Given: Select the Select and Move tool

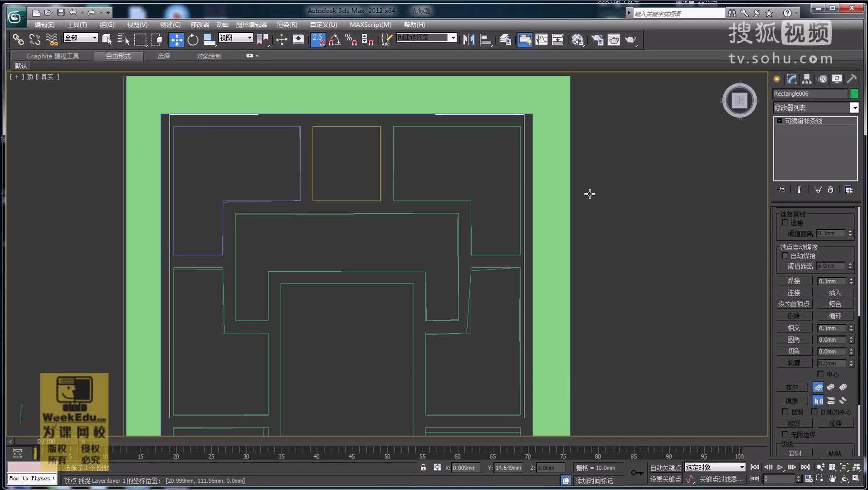Looking at the screenshot, I should coord(177,40).
